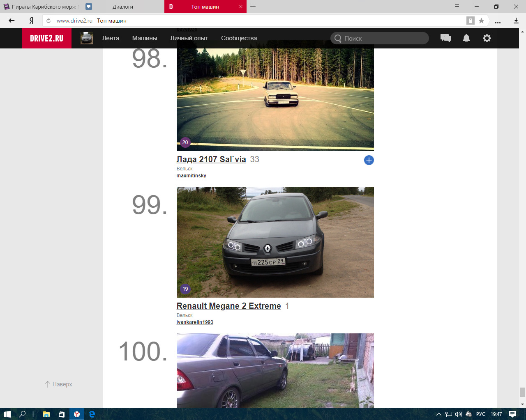Click the site search field 'Поиск'
Viewport: 526px width, 420px height.
tap(380, 38)
